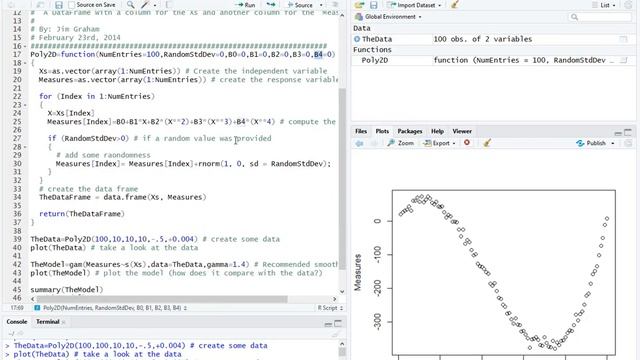Click return(TheDataFrame) line in editor

[82, 214]
